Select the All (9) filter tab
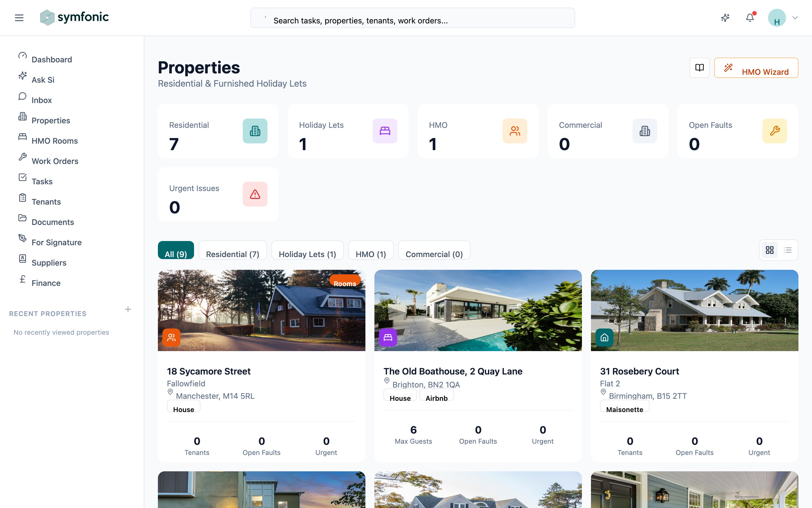This screenshot has height=508, width=812. click(x=176, y=250)
